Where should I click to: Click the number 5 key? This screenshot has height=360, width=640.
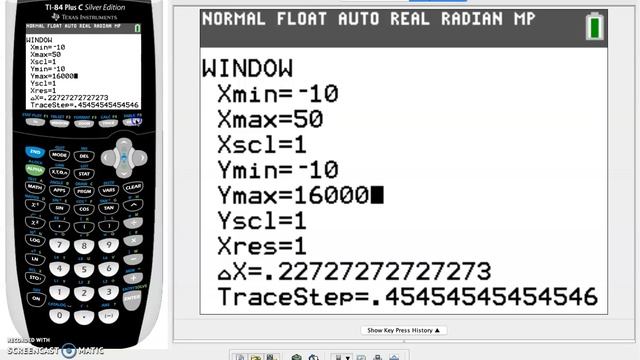pyautogui.click(x=84, y=269)
